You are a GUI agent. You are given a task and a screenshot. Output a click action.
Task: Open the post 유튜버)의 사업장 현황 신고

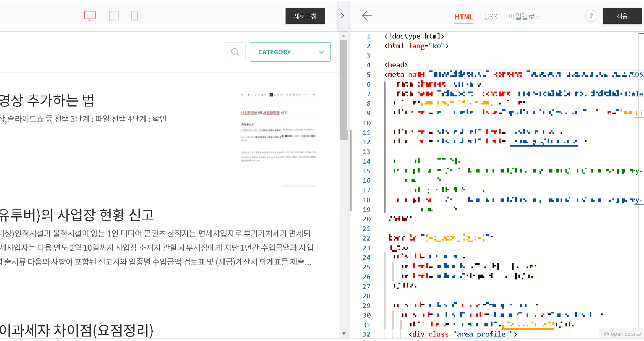point(77,215)
